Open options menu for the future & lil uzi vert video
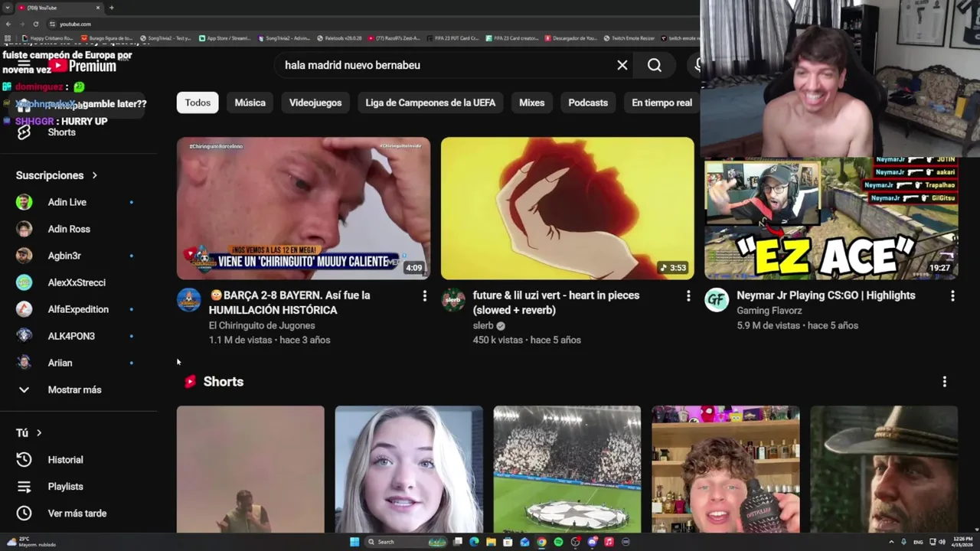Screen dimensions: 980x551 pyautogui.click(x=688, y=295)
